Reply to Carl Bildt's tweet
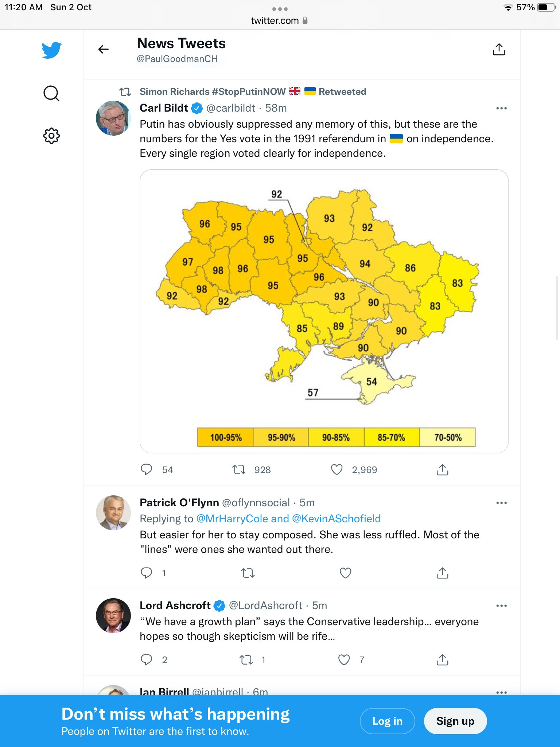The height and width of the screenshot is (747, 560). click(147, 469)
